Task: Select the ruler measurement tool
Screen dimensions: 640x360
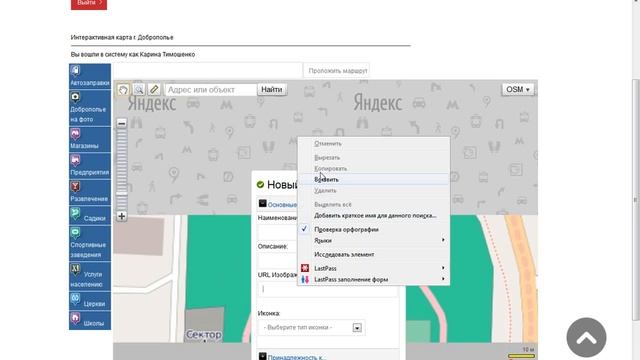Action: pyautogui.click(x=154, y=89)
